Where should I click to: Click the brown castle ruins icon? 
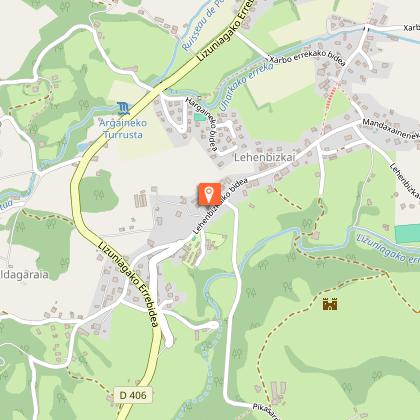330,304
